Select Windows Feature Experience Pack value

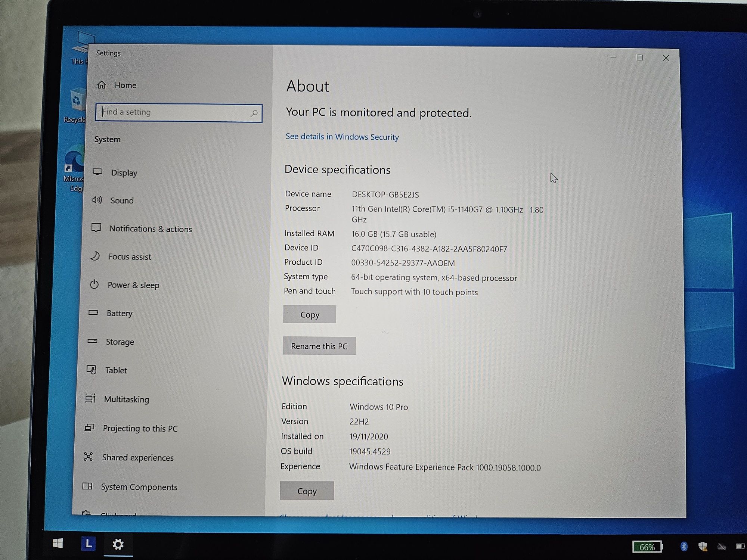[445, 467]
